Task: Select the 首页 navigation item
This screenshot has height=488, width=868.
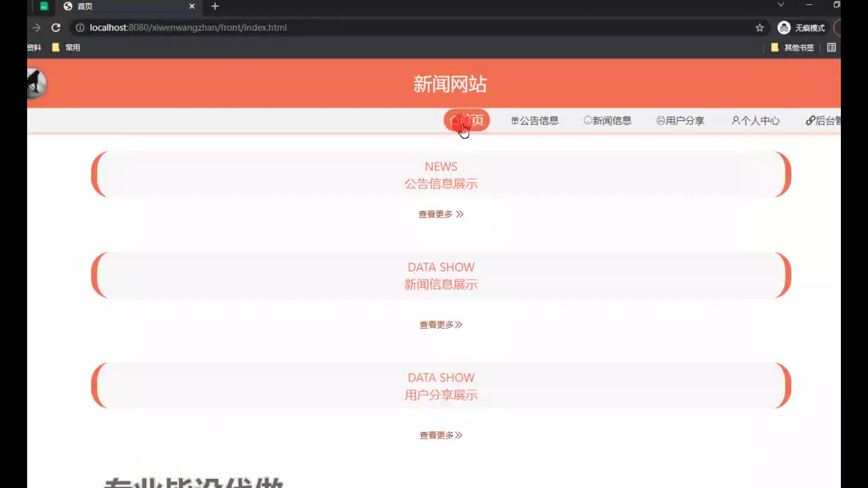Action: tap(467, 120)
